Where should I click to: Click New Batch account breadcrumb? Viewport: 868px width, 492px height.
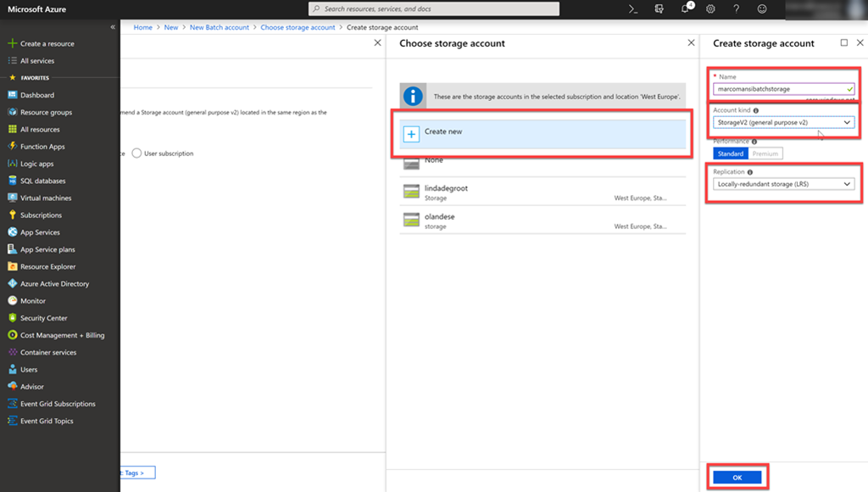pyautogui.click(x=220, y=27)
